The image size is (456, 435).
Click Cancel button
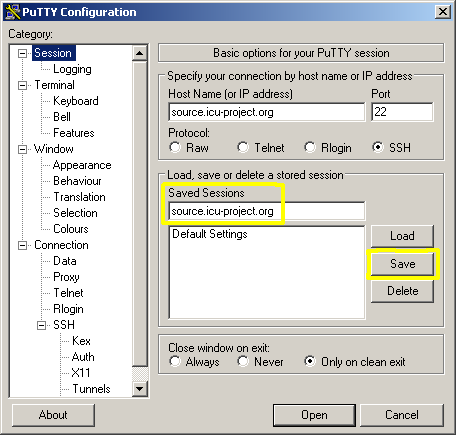[402, 415]
